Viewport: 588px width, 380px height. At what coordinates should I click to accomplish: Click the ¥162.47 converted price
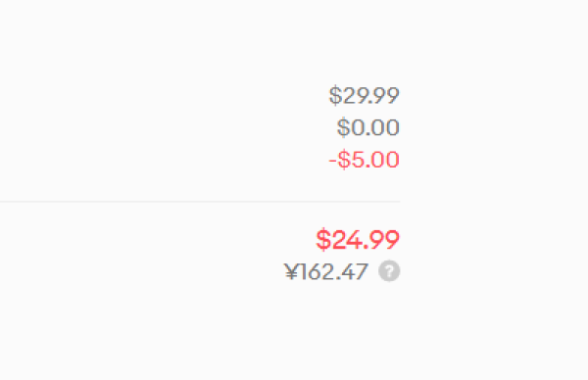tap(326, 271)
